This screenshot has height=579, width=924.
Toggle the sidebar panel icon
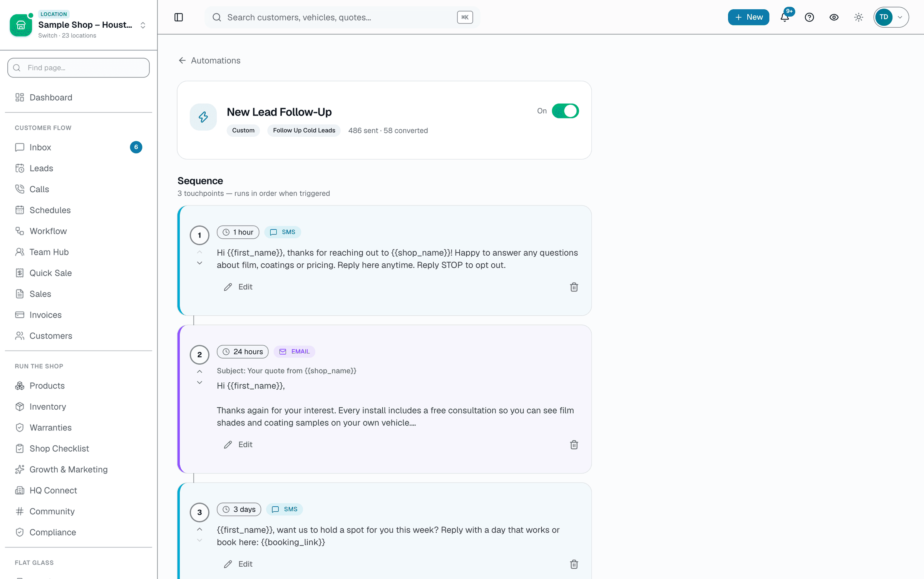click(x=179, y=17)
